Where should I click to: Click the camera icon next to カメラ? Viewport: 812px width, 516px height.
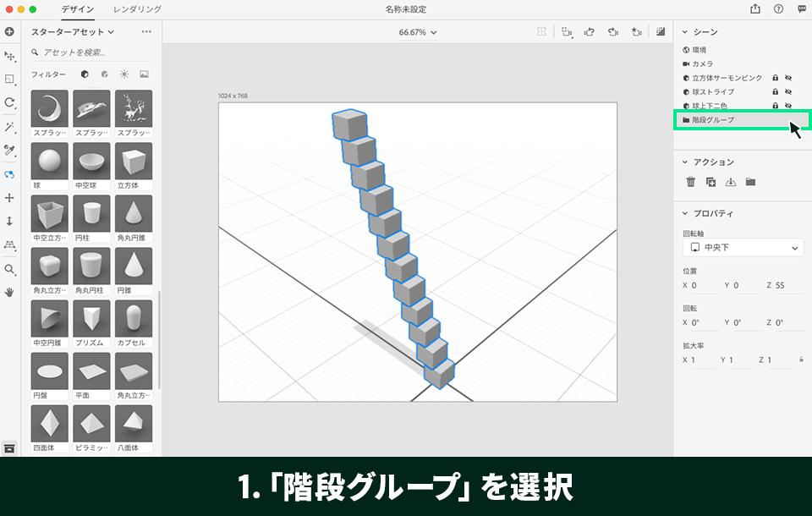[x=685, y=63]
